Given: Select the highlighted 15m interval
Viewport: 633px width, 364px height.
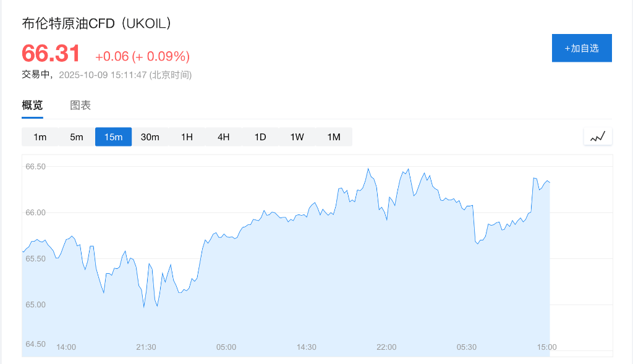Looking at the screenshot, I should (113, 137).
